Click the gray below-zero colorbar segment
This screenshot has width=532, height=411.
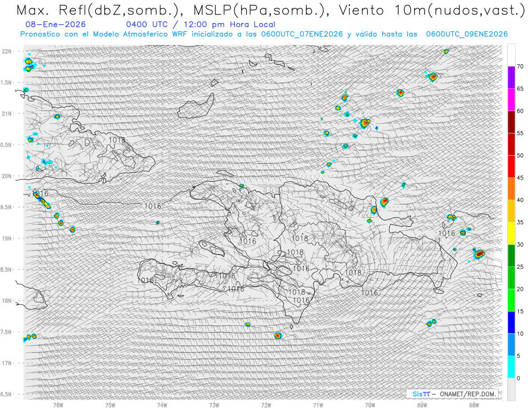[x=511, y=389]
